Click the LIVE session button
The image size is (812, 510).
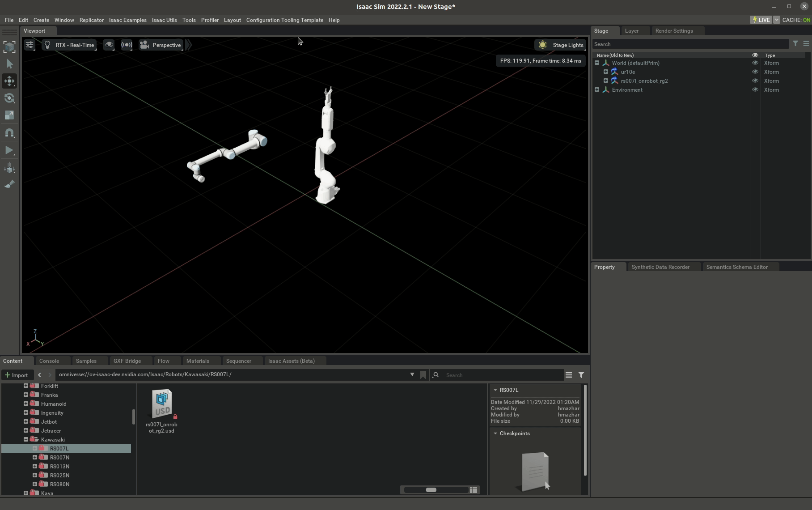[x=761, y=20]
